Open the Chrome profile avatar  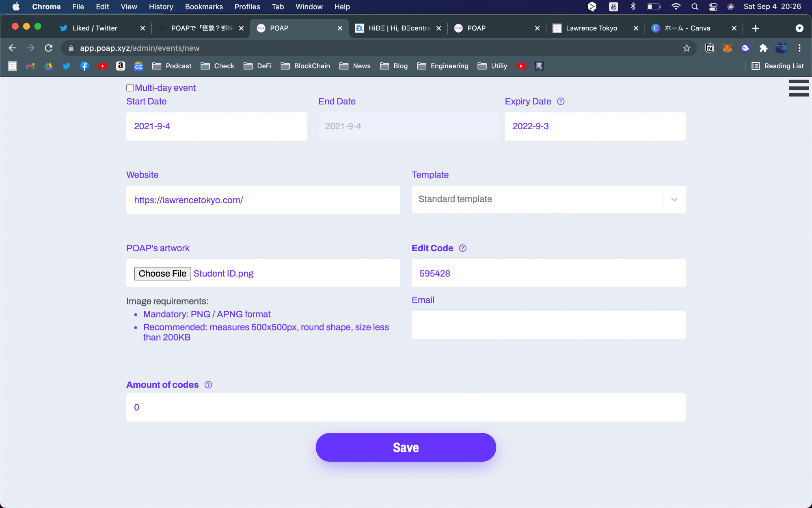tap(781, 48)
